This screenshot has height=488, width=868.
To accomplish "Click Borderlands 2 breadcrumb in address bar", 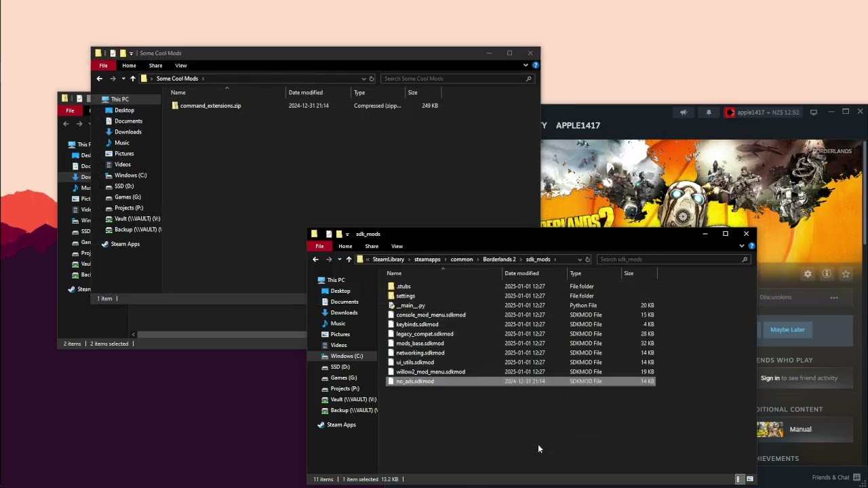I will [x=499, y=259].
